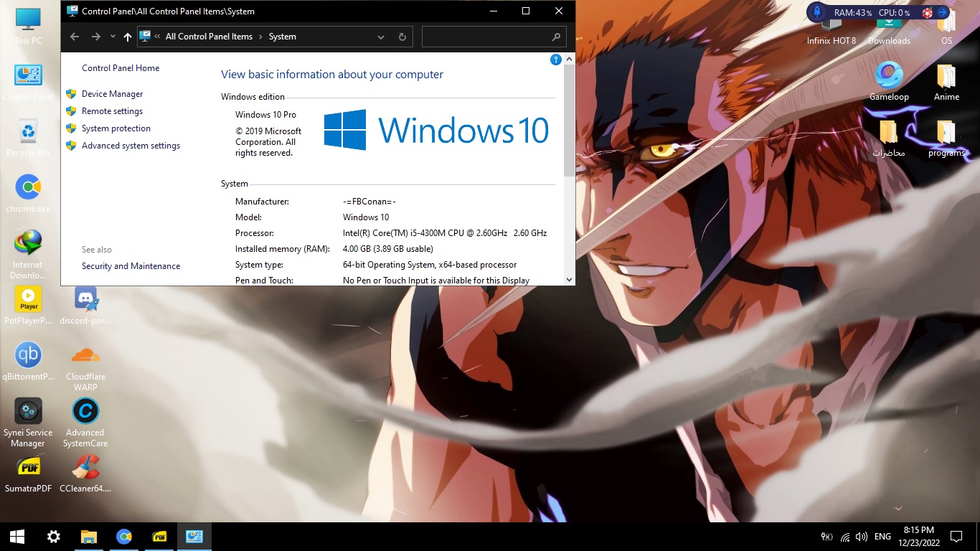Open the محاضرات folder on desktop
This screenshot has height=551, width=980.
pos(889,137)
